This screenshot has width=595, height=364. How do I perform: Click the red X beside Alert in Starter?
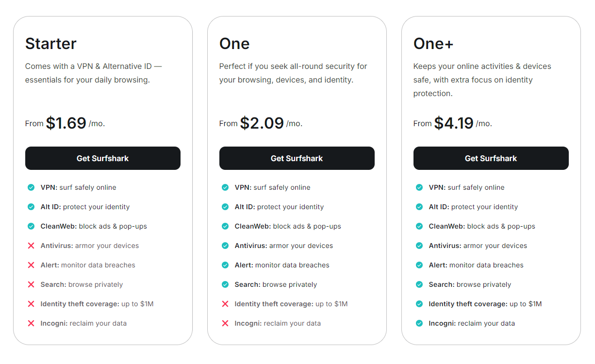click(31, 265)
